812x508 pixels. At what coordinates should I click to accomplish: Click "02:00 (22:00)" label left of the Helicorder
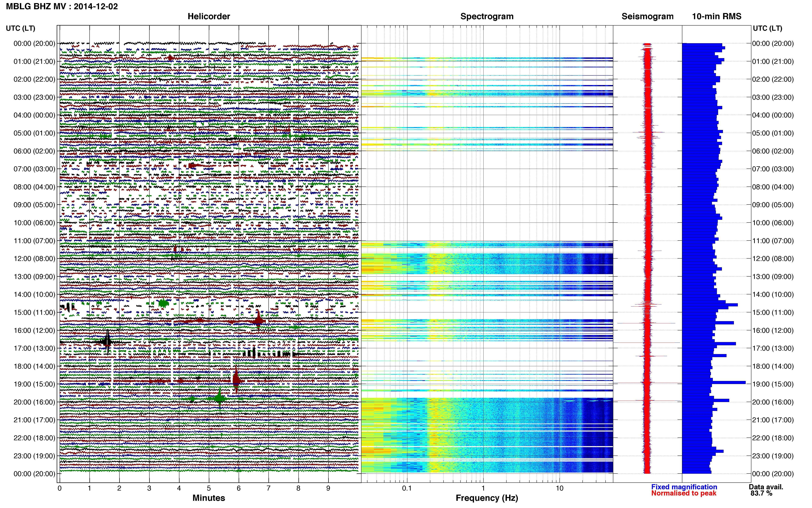(34, 79)
